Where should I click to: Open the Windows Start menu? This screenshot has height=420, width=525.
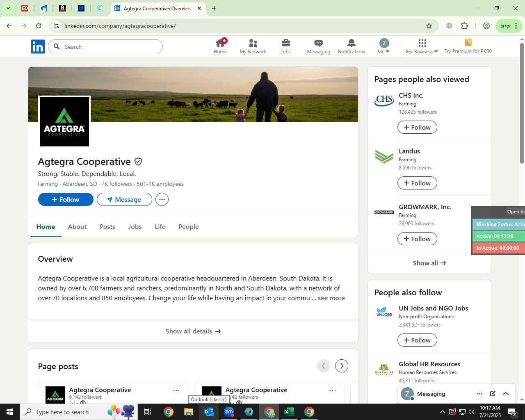[10, 412]
